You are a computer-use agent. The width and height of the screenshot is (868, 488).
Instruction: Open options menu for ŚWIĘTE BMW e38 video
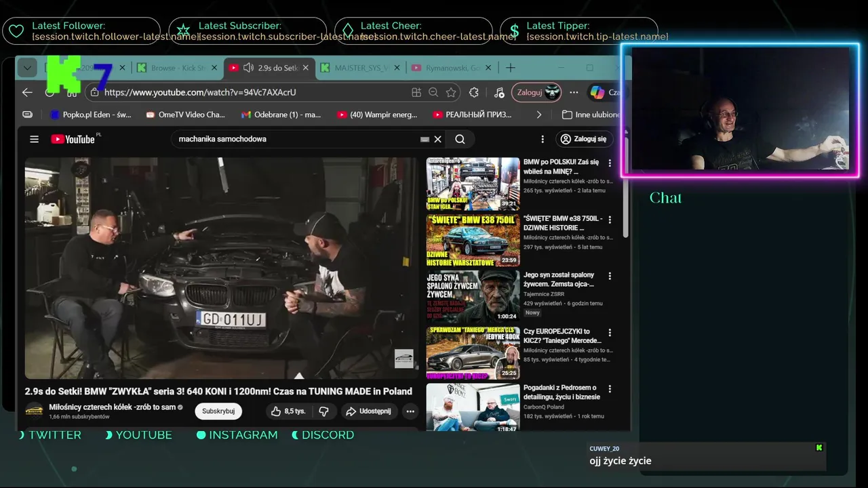[x=610, y=220]
